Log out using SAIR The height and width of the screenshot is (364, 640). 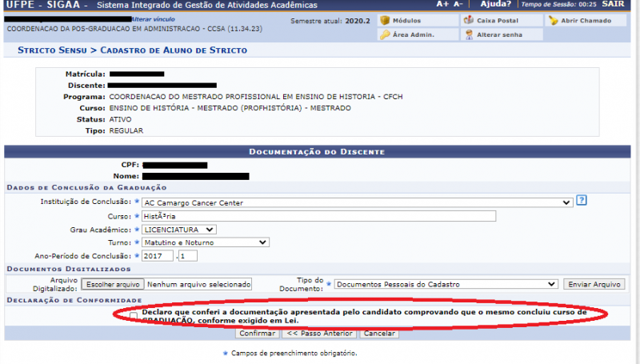point(613,4)
